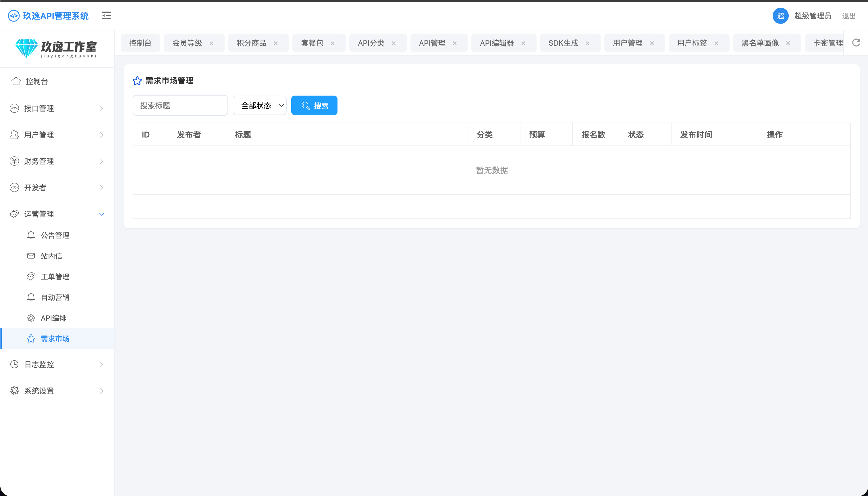868x496 pixels.
Task: Click the 系统设置 gear icon
Action: click(x=14, y=391)
